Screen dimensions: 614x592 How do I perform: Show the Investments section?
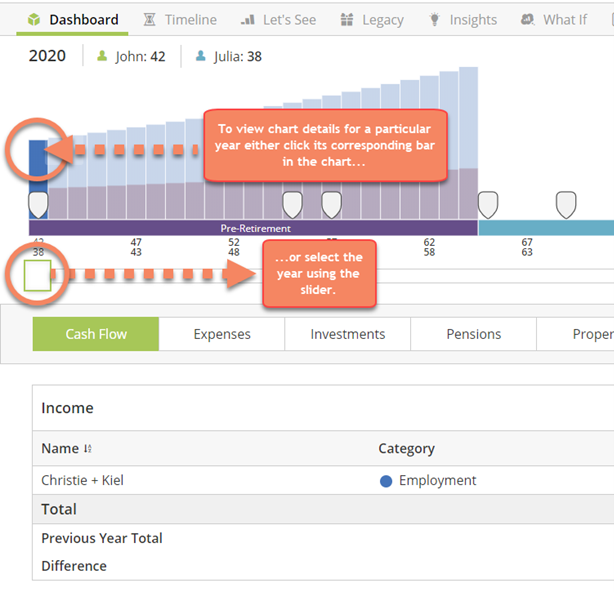pos(348,334)
